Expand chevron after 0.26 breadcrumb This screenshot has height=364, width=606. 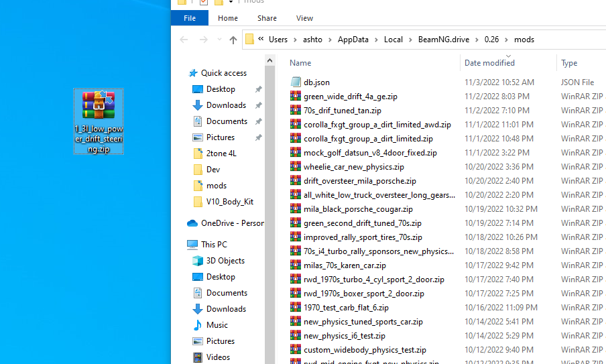click(x=507, y=40)
